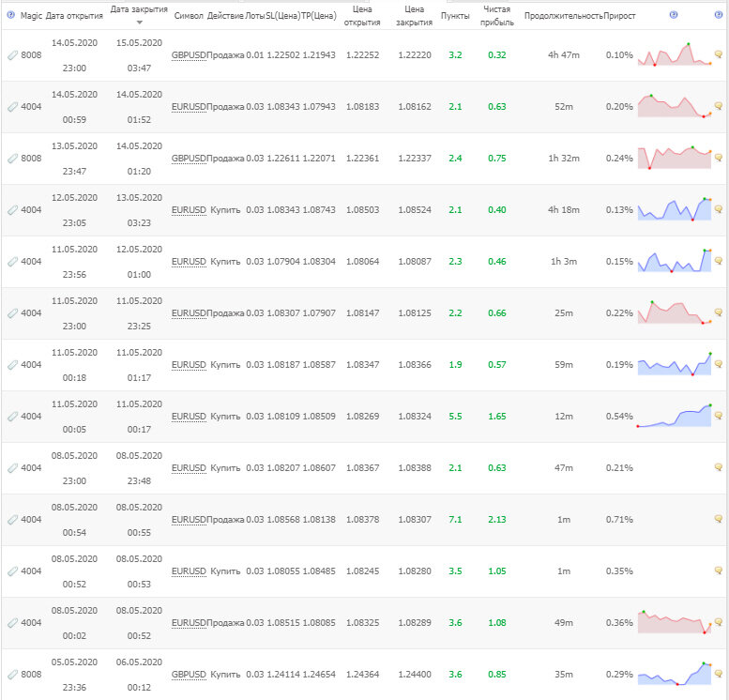This screenshot has height=700, width=729.
Task: Click the tag icon of trade opened at 1.22252
Action: click(12, 55)
